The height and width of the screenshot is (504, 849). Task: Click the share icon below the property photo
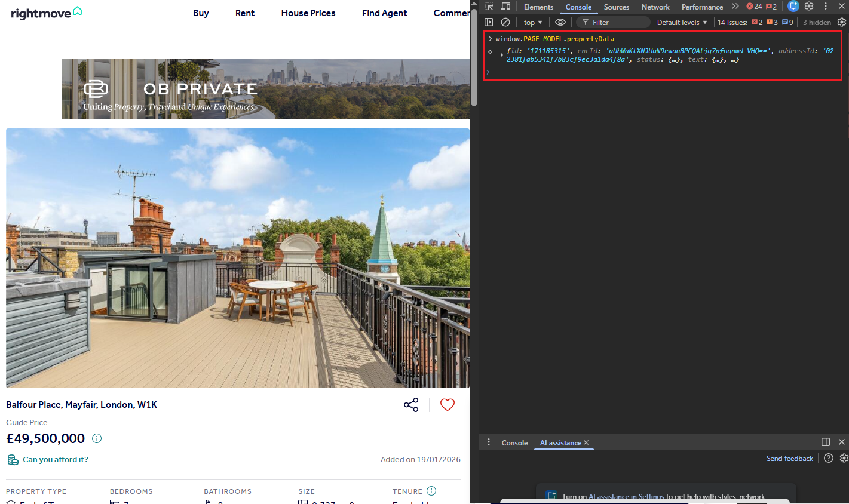point(411,405)
